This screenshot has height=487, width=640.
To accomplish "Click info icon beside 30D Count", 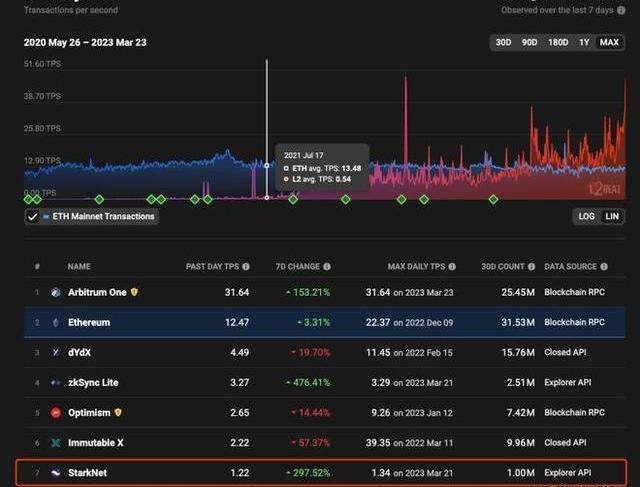I will click(x=531, y=267).
